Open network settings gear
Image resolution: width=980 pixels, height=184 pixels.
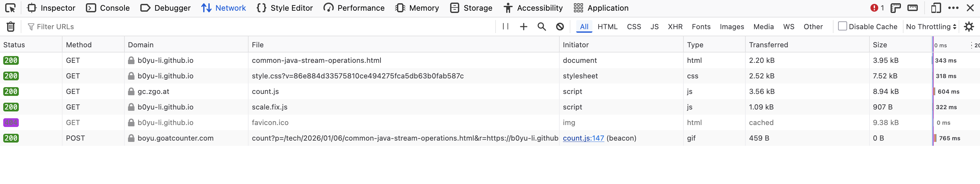tap(969, 27)
